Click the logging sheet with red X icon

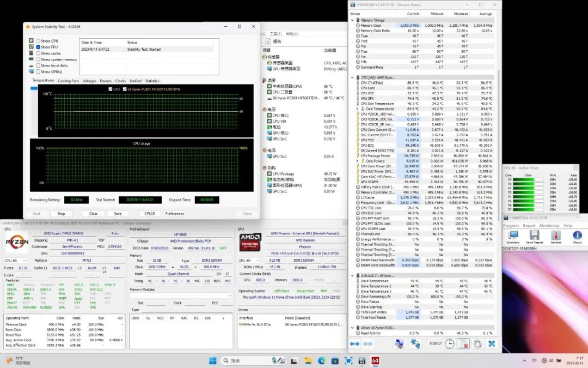coord(463,343)
